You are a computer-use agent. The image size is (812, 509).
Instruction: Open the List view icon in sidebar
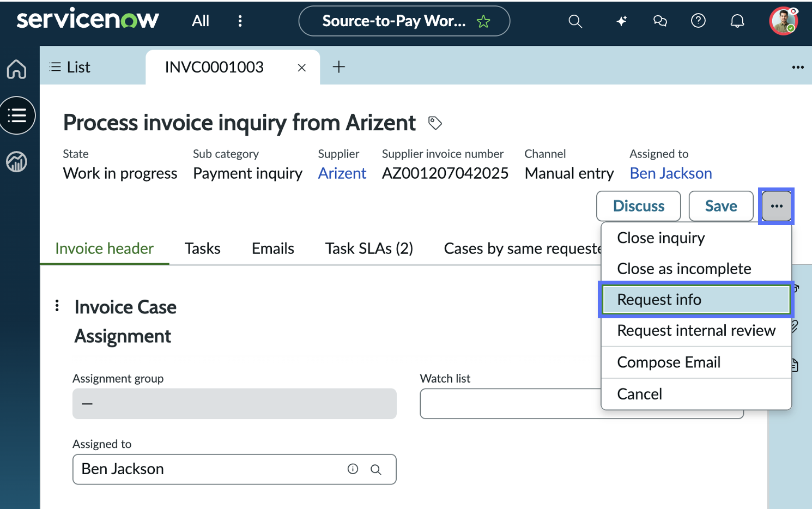click(x=17, y=116)
